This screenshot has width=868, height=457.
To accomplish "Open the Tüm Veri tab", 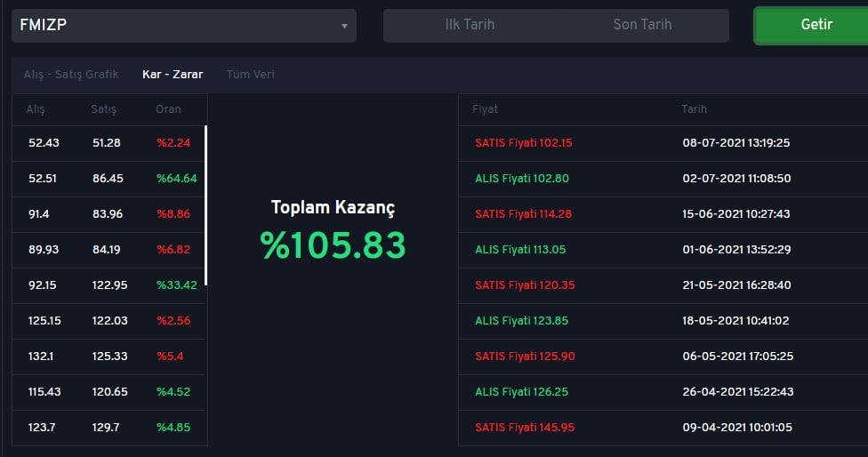I will pos(250,75).
